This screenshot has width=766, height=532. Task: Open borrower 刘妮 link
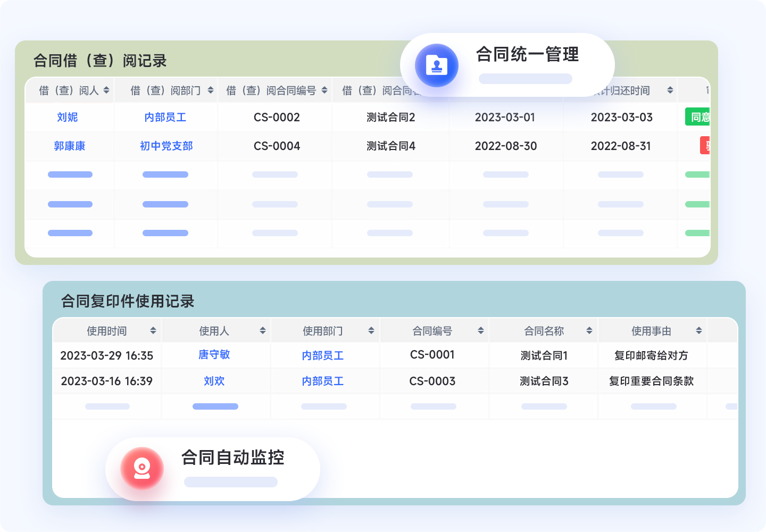(68, 117)
